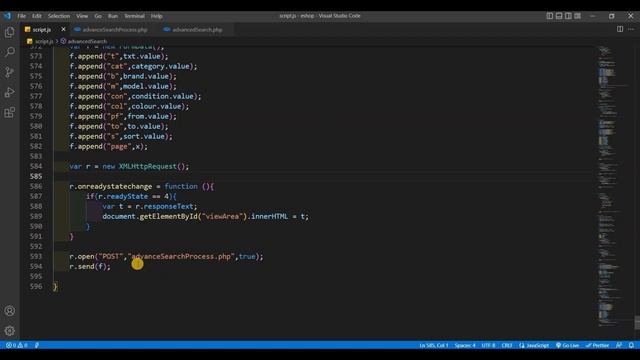Open the Run and Debug view
The width and height of the screenshot is (640, 360).
click(x=9, y=92)
